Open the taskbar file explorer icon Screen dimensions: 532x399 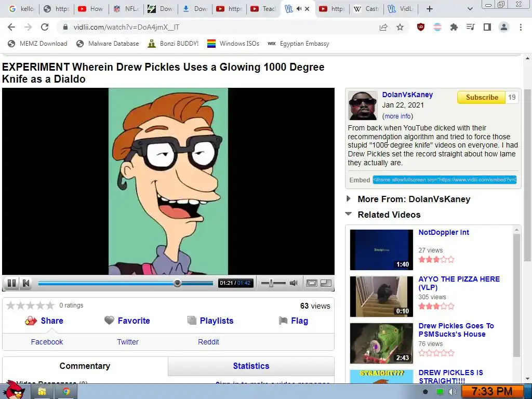coord(42,392)
